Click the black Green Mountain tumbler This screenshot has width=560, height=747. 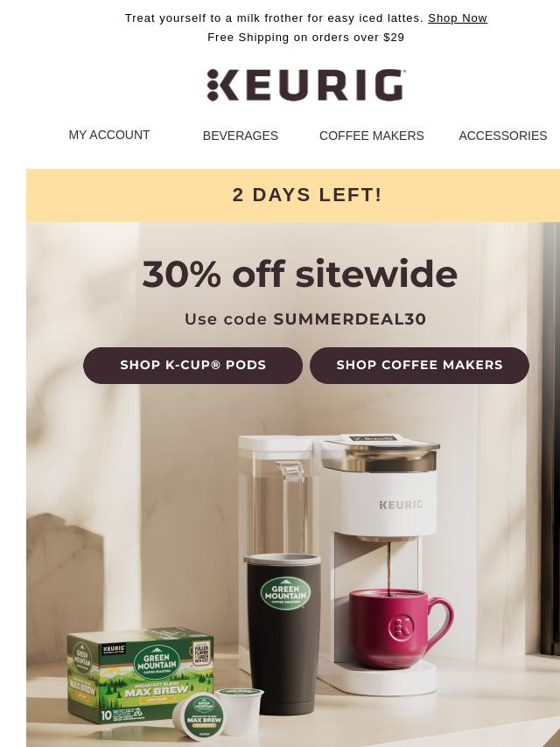click(x=283, y=633)
